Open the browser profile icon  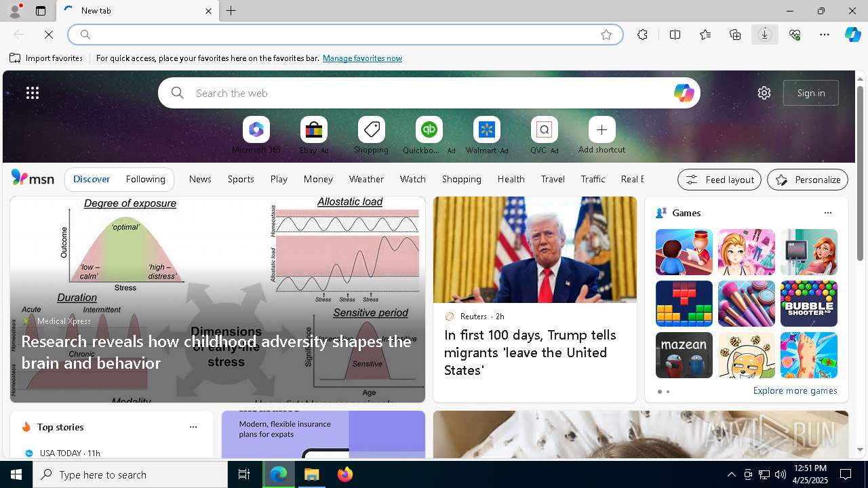coord(14,11)
